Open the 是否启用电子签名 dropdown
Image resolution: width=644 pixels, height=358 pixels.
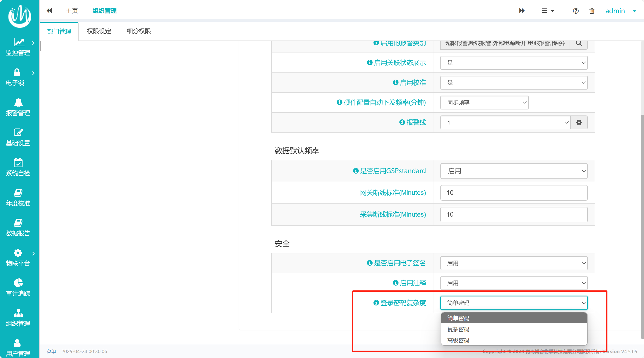pyautogui.click(x=514, y=263)
